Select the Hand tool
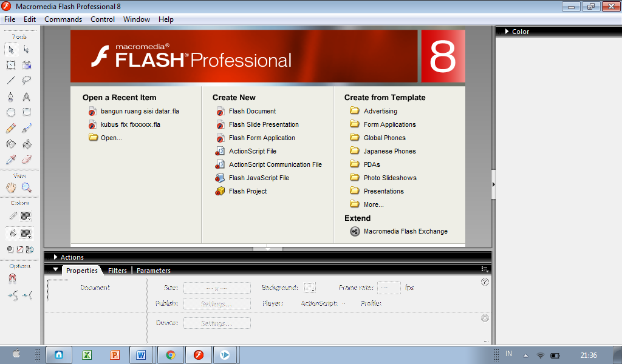 point(11,187)
